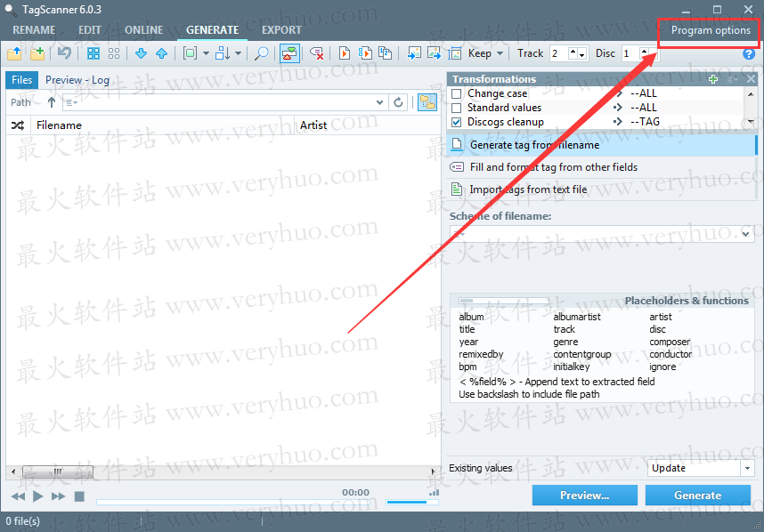
Task: Click the open folder icon in the toolbar
Action: tap(14, 53)
